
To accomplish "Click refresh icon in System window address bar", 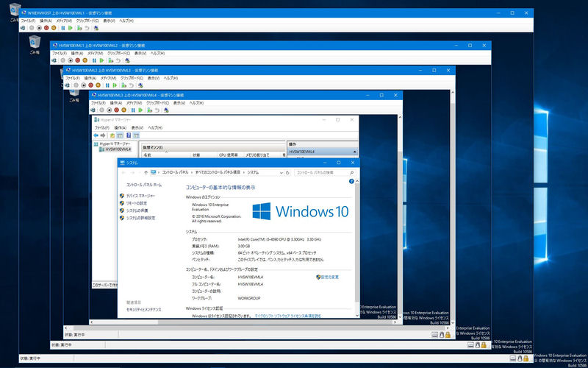I will coord(287,172).
